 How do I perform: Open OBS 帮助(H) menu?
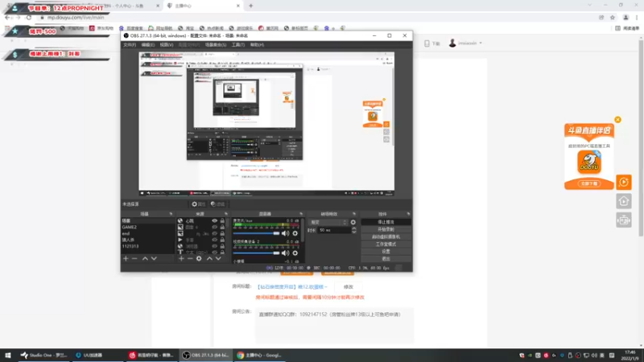pos(257,45)
